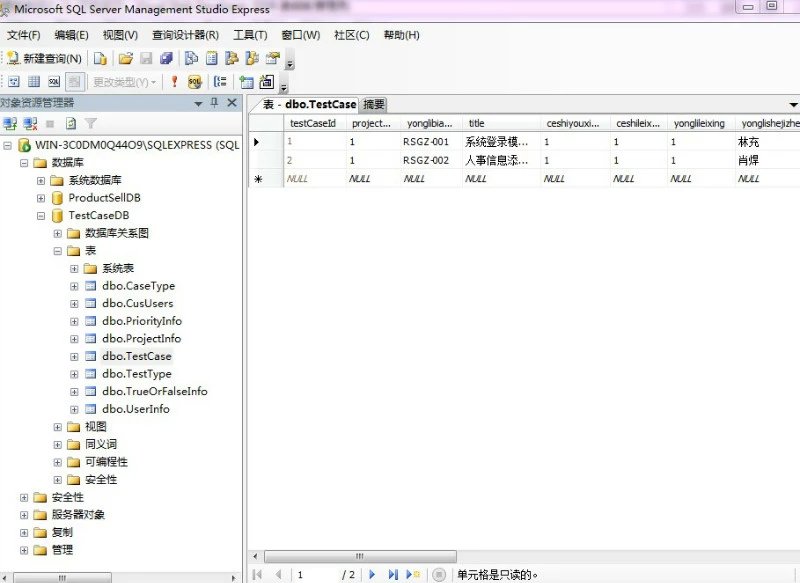Expand the dbo.UserInfo table node
800x583 pixels.
pyautogui.click(x=74, y=410)
